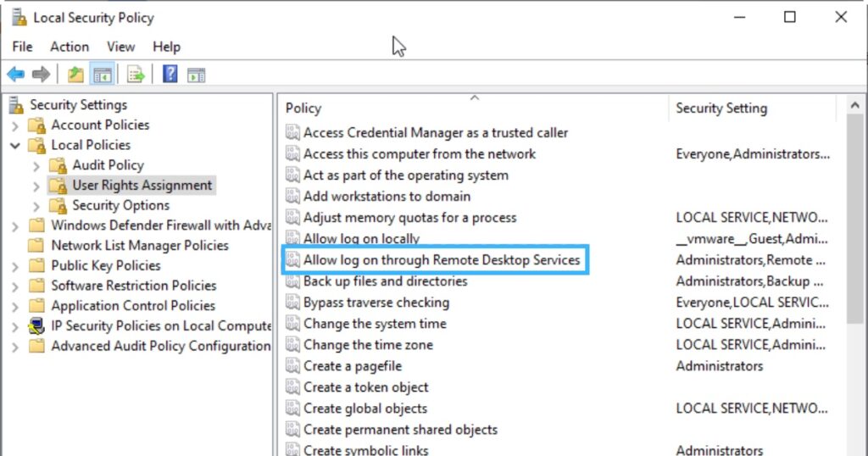The image size is (868, 456).
Task: Expand Advanced Audit Policy Configuration node
Action: 15,347
